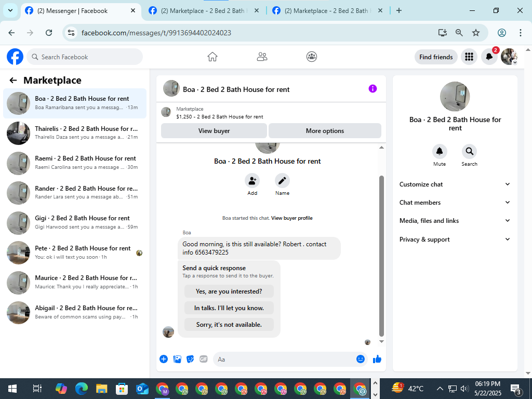Viewport: 532px width, 399px height.
Task: Open the nine-dot Menu grid icon
Action: click(x=469, y=57)
